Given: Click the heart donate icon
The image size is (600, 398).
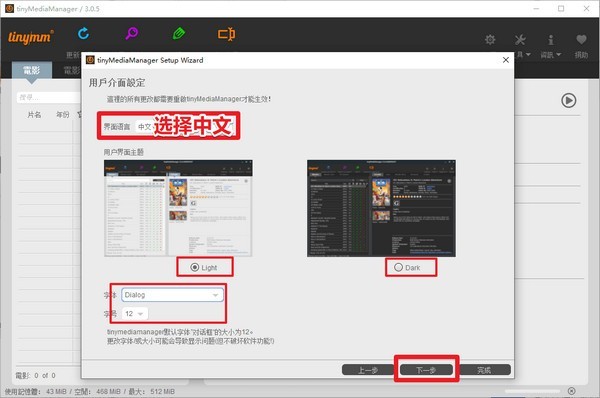Looking at the screenshot, I should tap(581, 39).
